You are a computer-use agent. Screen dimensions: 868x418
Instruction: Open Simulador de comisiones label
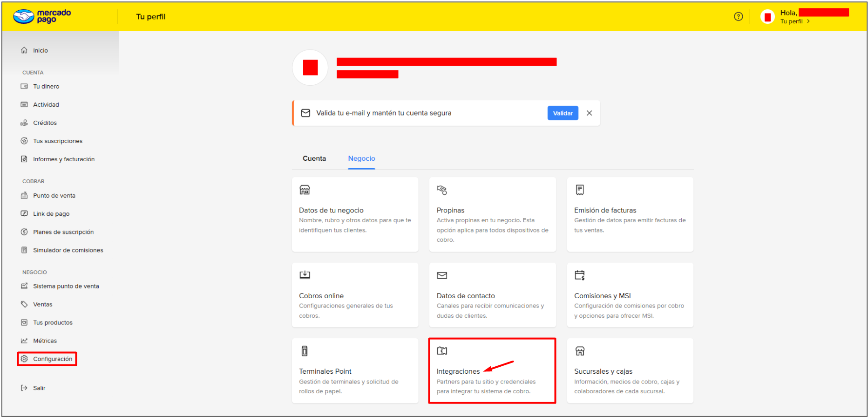pos(68,250)
